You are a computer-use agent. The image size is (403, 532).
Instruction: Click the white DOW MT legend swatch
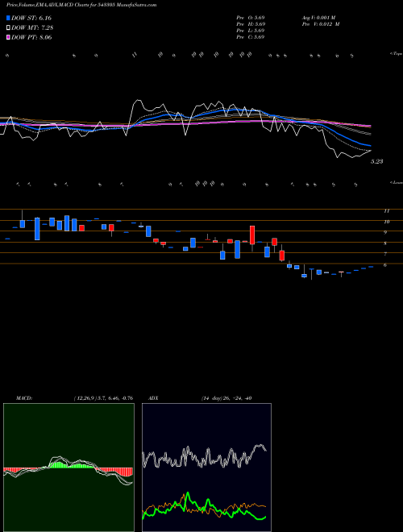tap(8, 27)
